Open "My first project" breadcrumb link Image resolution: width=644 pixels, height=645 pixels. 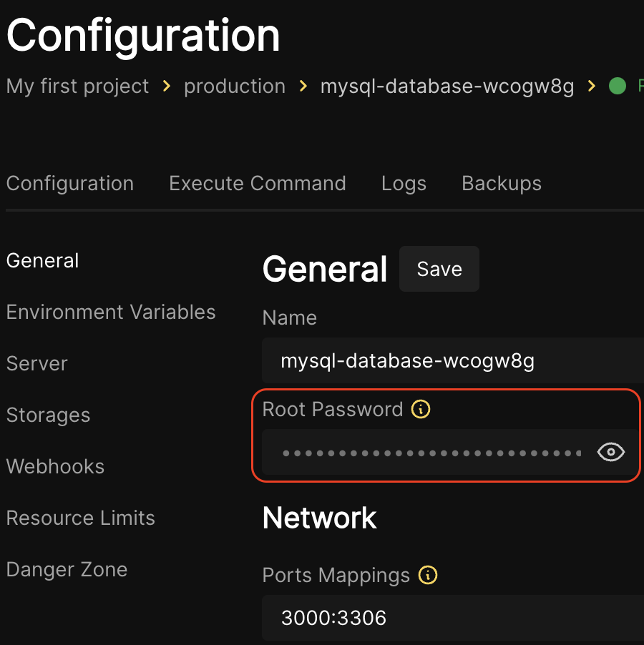coord(77,87)
